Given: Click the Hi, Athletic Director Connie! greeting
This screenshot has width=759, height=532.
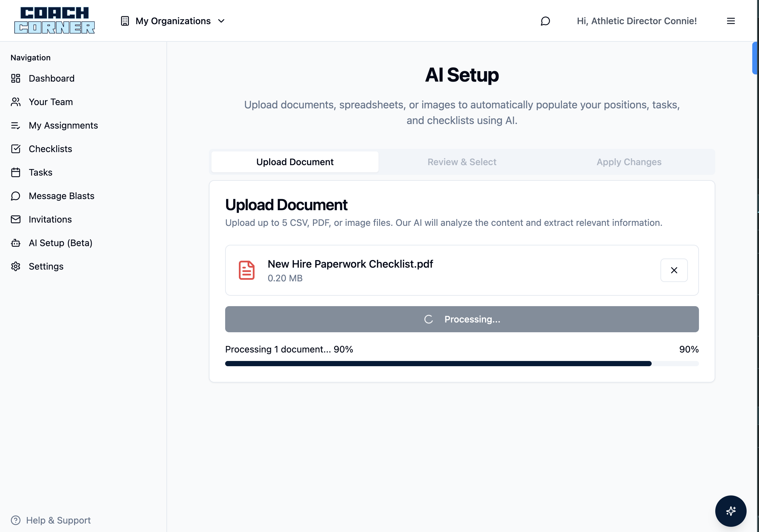Looking at the screenshot, I should pyautogui.click(x=637, y=21).
